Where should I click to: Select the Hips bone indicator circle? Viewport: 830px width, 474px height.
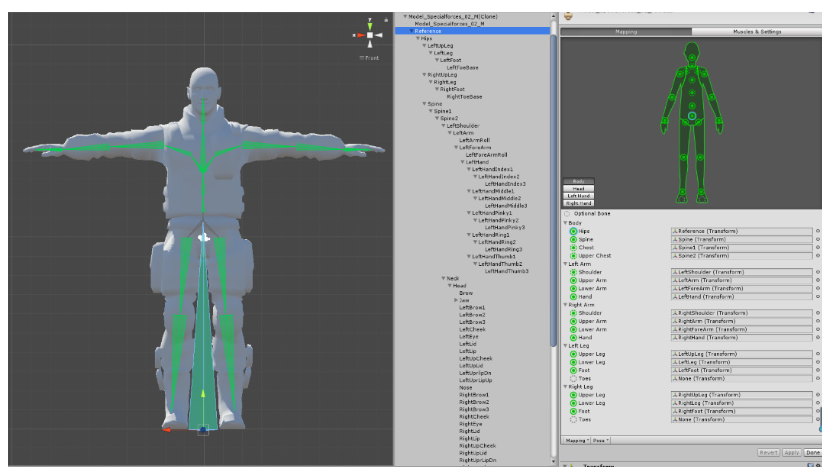[x=573, y=231]
